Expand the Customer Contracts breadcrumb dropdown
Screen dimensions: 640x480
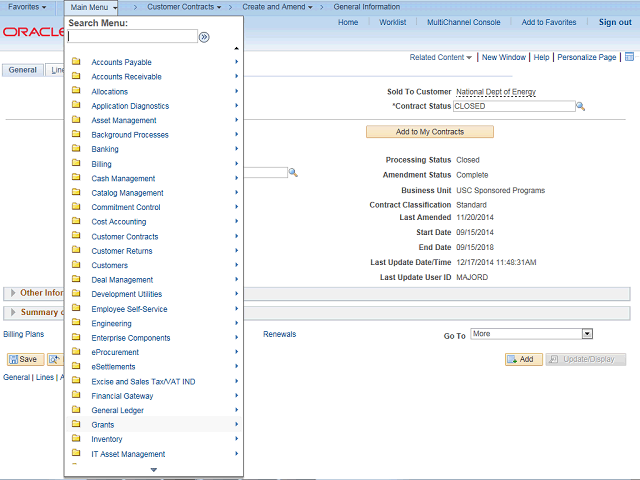tap(184, 7)
